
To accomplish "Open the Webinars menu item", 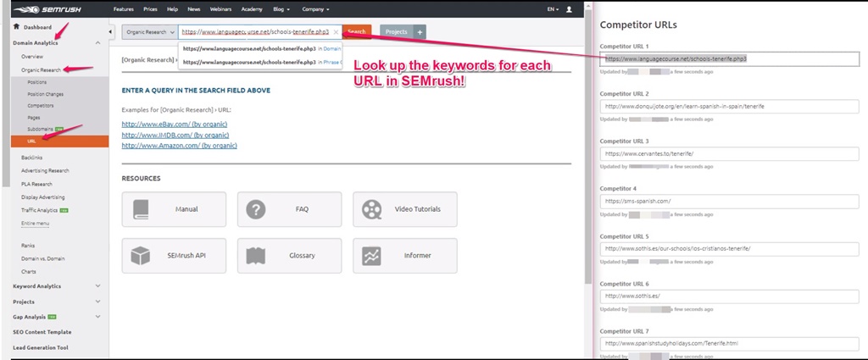I will 221,9.
